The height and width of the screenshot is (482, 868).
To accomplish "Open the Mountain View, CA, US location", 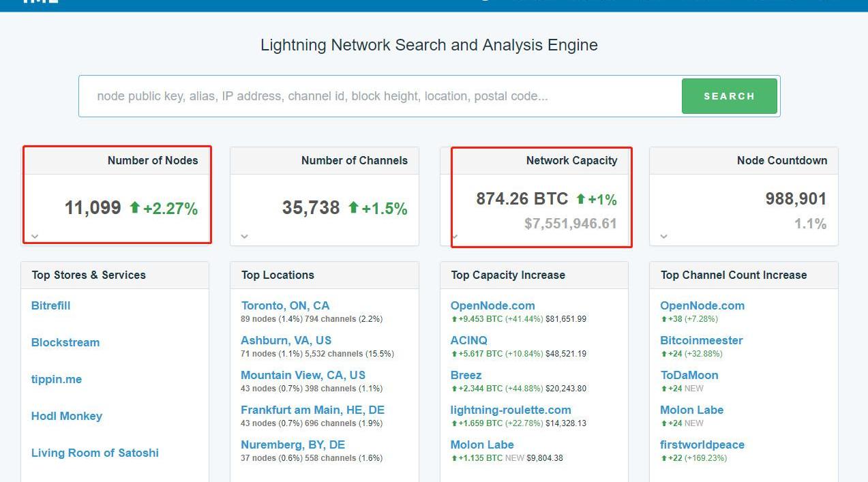I will coord(303,375).
